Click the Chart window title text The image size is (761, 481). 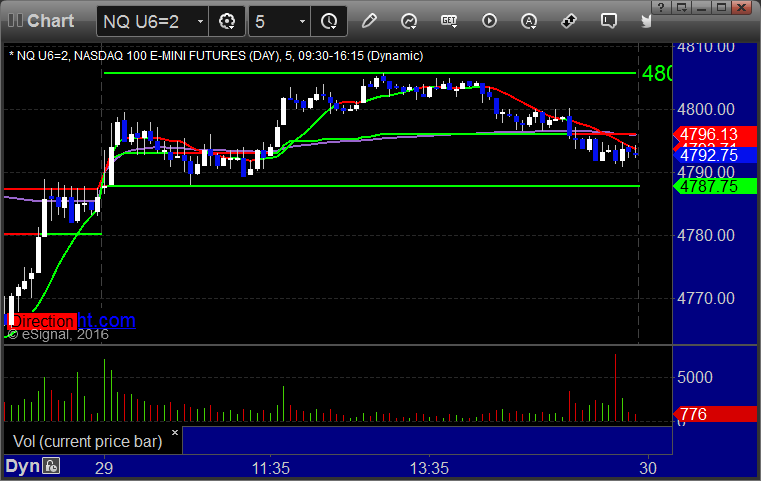click(x=50, y=21)
